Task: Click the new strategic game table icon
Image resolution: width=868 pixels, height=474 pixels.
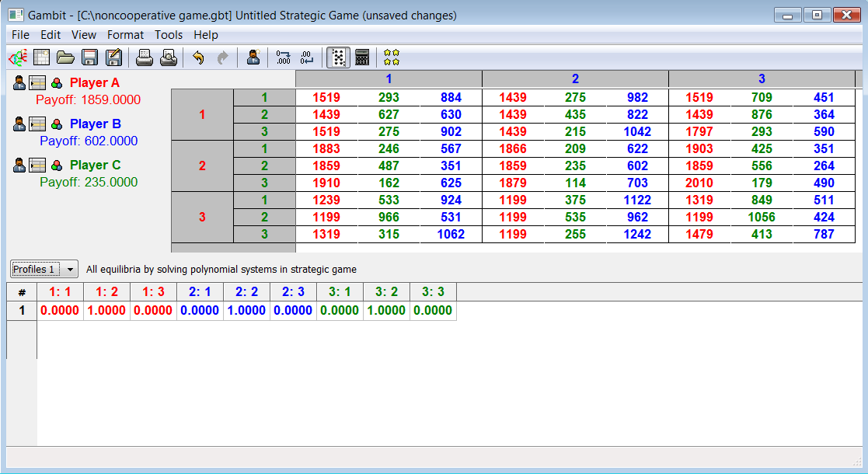Action: [41, 58]
